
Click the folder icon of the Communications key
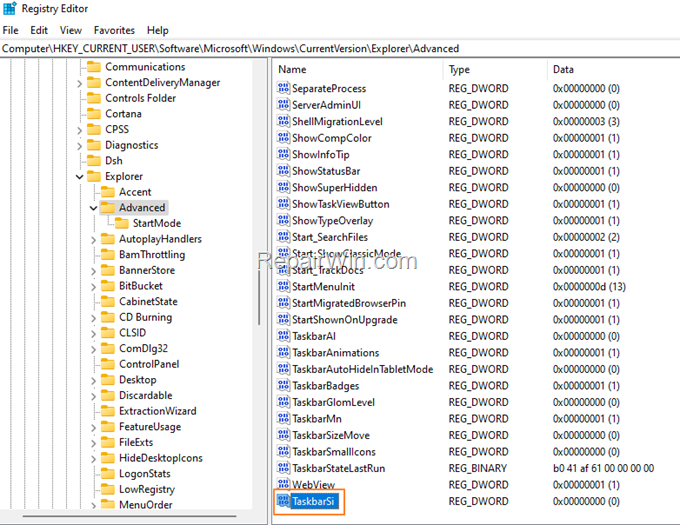pyautogui.click(x=94, y=67)
